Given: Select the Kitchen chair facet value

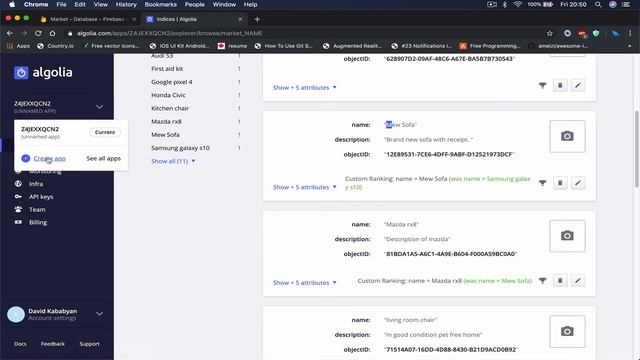Looking at the screenshot, I should [x=170, y=108].
